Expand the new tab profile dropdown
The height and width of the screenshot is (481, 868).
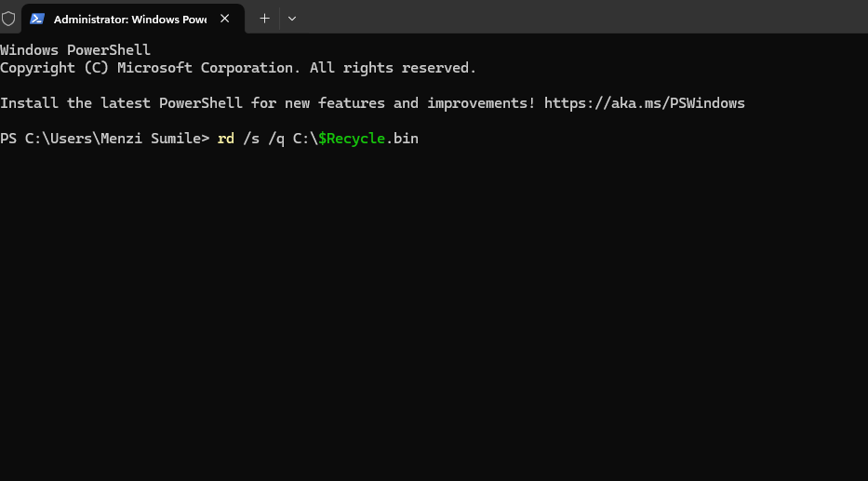coord(292,19)
